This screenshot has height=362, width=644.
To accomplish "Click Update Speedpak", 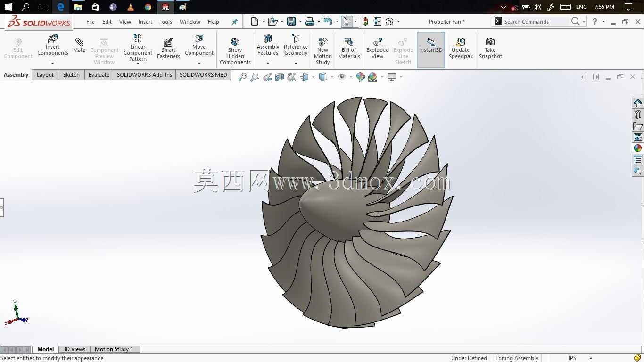I will click(461, 48).
